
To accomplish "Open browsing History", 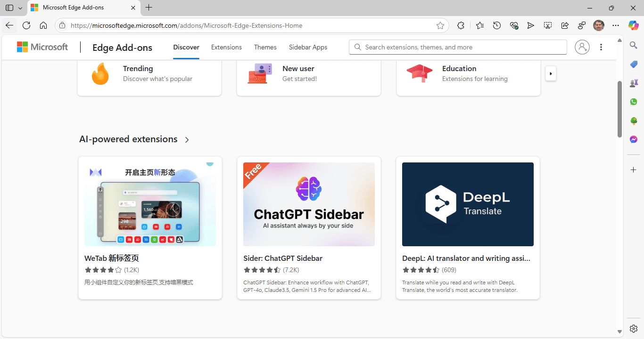I will click(497, 25).
